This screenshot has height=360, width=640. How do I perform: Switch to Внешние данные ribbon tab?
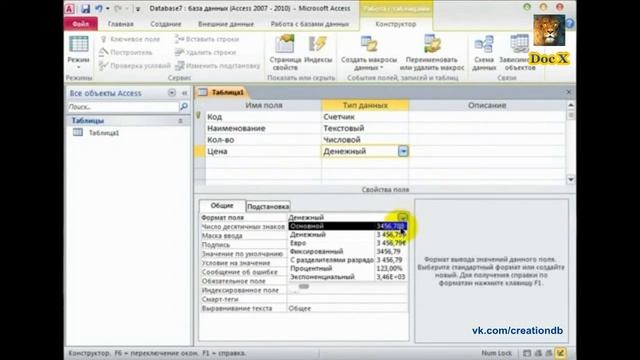pyautogui.click(x=226, y=24)
